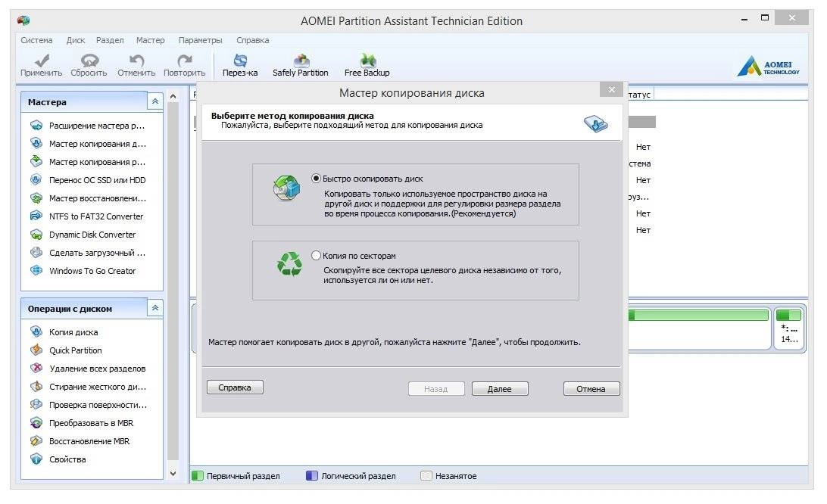Click the Отмена button
Image resolution: width=827 pixels, height=504 pixels.
click(591, 389)
